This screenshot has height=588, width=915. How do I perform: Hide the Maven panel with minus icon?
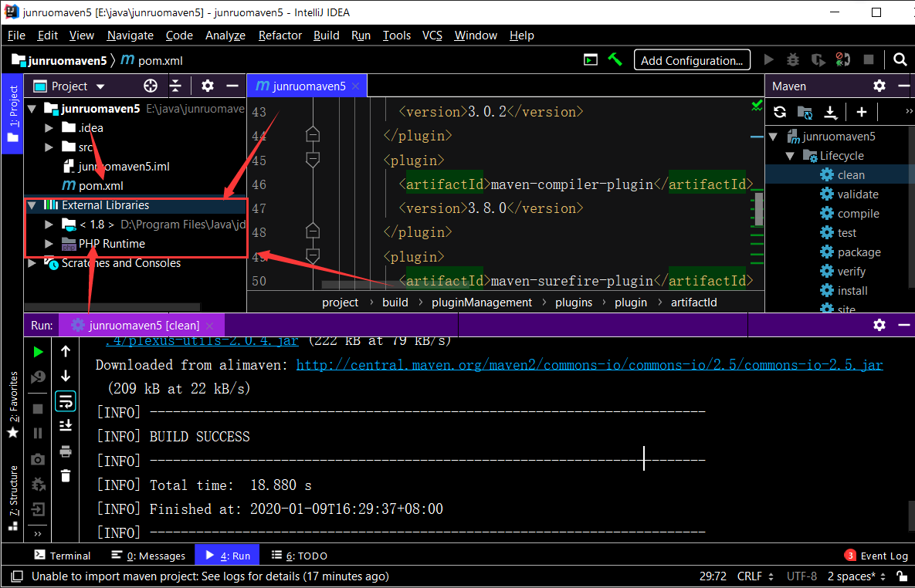click(x=905, y=86)
